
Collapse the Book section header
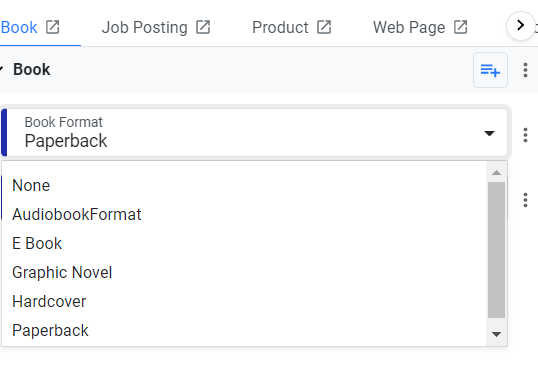click(1, 69)
